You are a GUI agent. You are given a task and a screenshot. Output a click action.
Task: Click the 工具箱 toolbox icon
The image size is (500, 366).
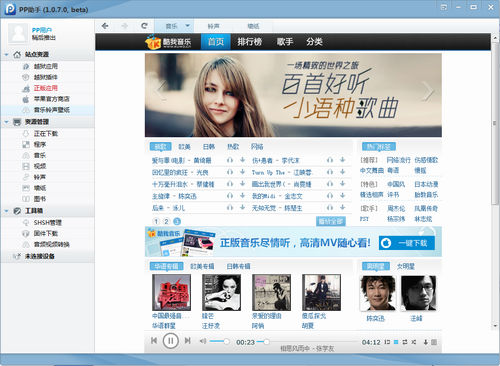tap(17, 211)
